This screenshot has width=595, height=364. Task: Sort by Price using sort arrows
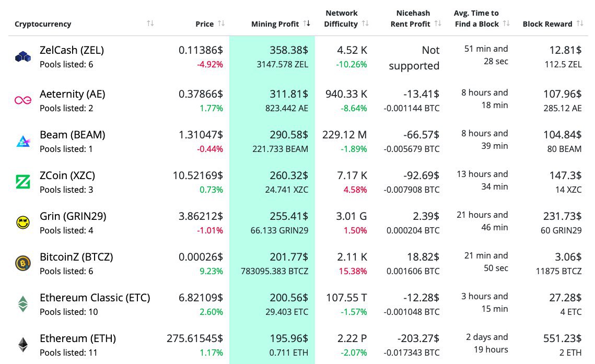[221, 24]
